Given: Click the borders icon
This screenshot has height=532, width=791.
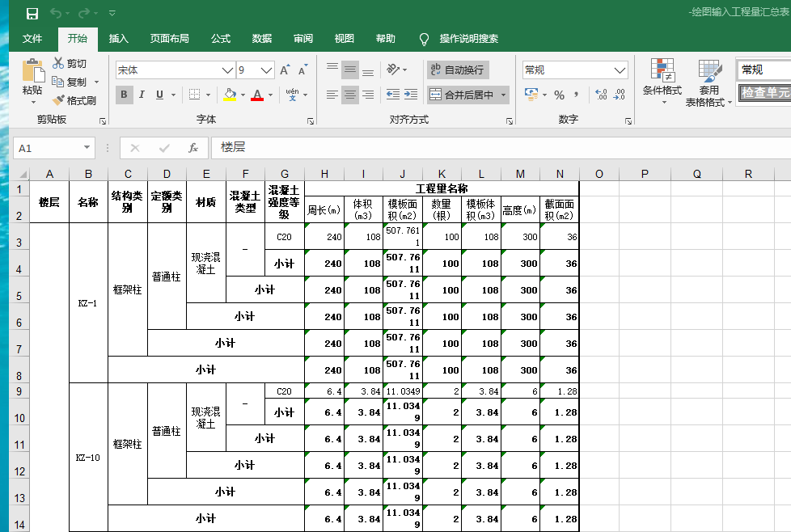Looking at the screenshot, I should tap(194, 95).
